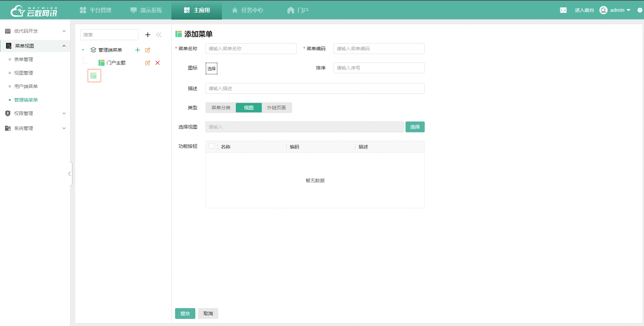Click edit icon for 门户主题 item

click(x=147, y=63)
